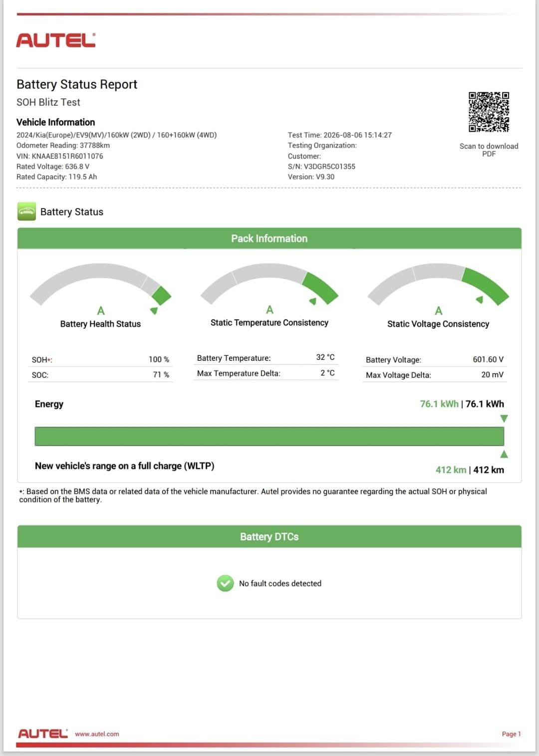Click the 'Battery Health Status' label
This screenshot has height=756, width=539.
tap(100, 324)
